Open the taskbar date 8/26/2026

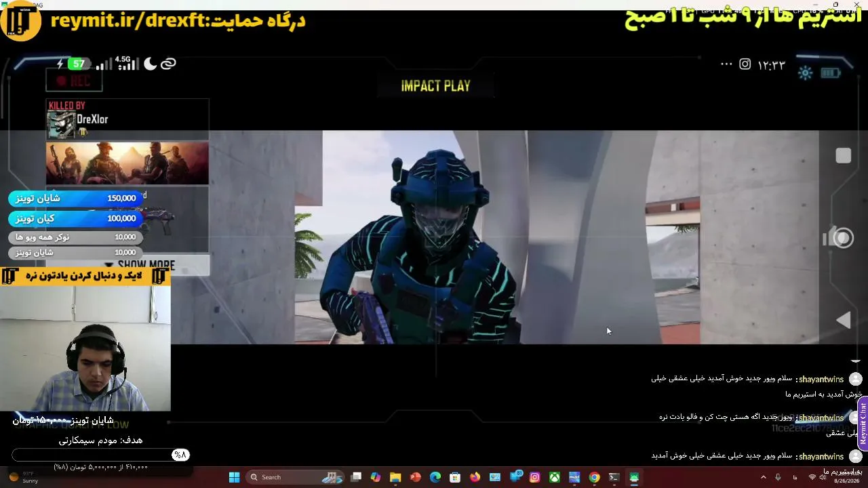click(x=846, y=481)
